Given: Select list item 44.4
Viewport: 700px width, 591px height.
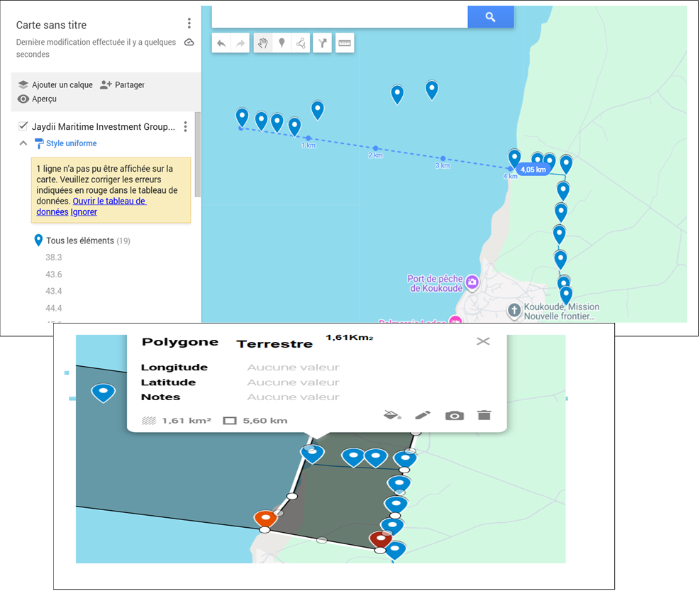Looking at the screenshot, I should tap(54, 308).
